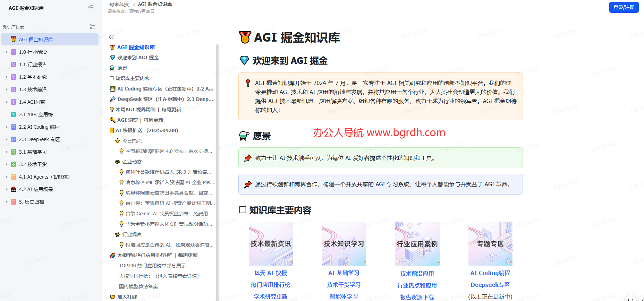644x301 pixels.
Task: Open the 技术前沿应用 link
Action: (417, 274)
